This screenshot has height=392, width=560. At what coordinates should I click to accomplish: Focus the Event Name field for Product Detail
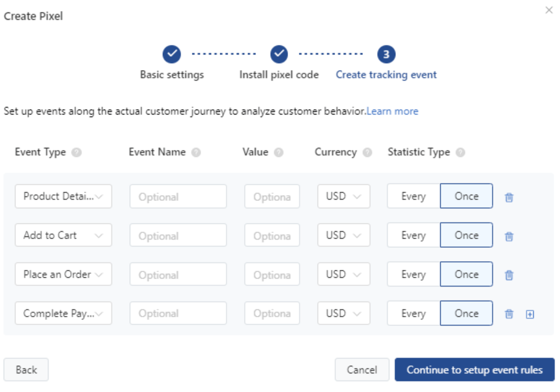pos(178,196)
